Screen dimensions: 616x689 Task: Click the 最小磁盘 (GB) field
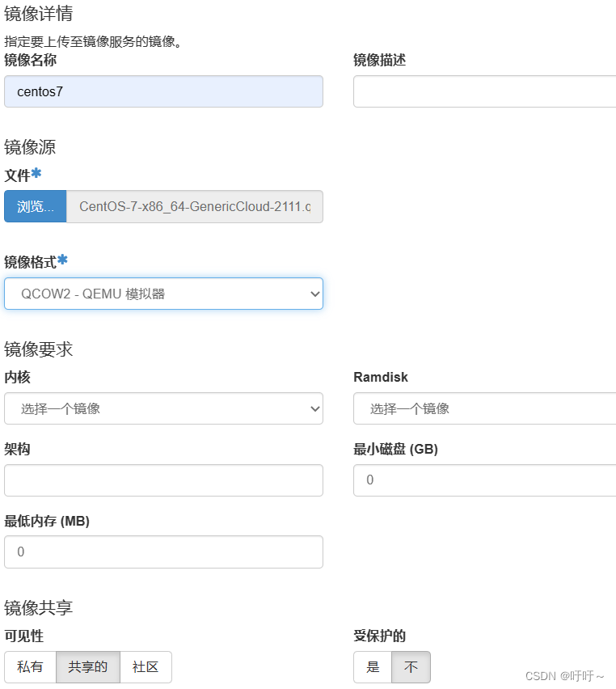pos(484,480)
